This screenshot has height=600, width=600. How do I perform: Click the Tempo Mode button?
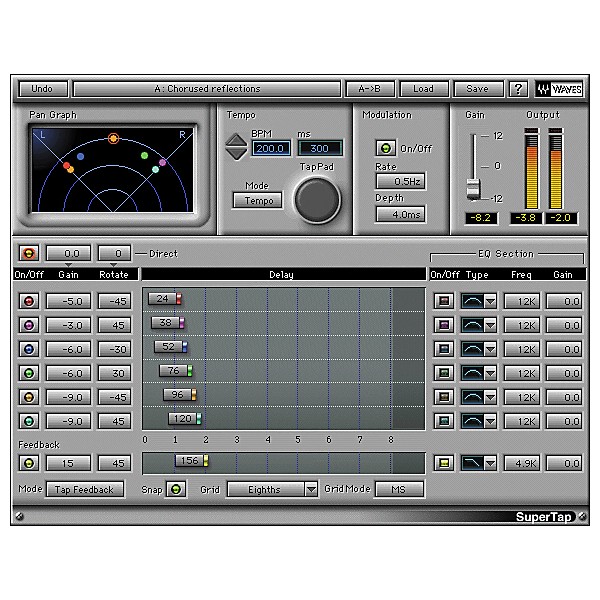(258, 201)
